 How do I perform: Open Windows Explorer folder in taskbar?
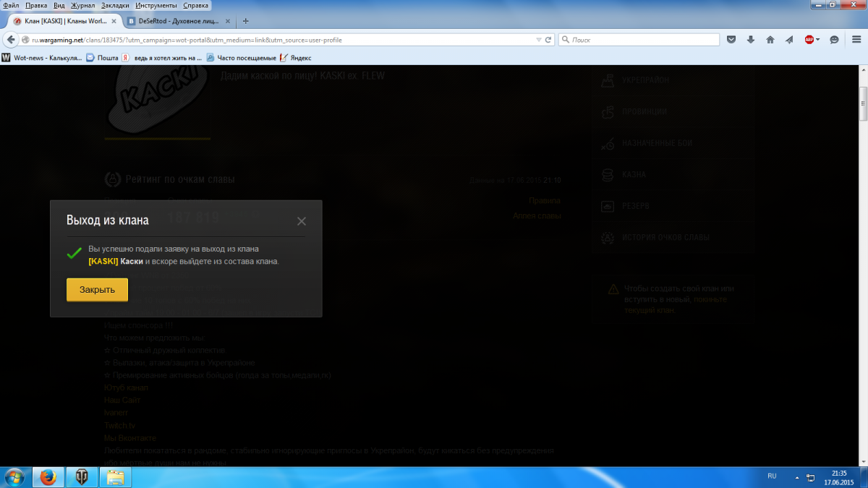tap(114, 477)
